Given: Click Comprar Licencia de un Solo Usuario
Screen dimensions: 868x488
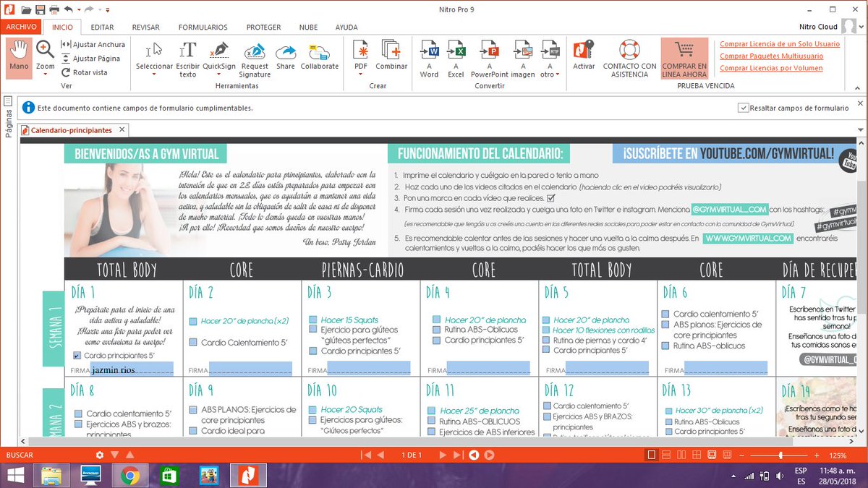Looking at the screenshot, I should point(780,44).
